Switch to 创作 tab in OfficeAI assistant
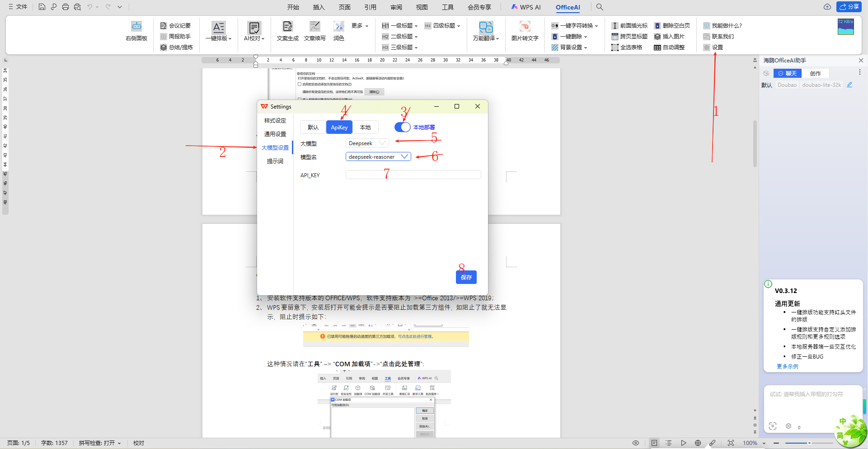 click(816, 73)
